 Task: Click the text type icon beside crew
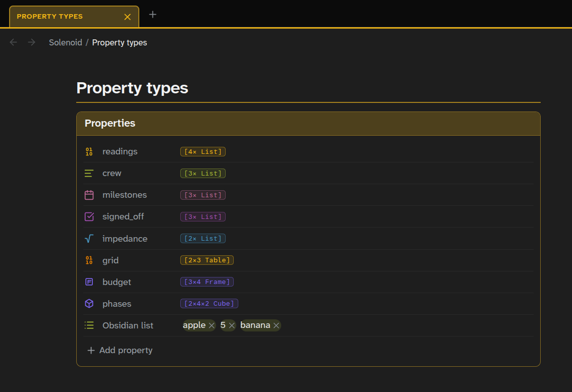tap(89, 173)
